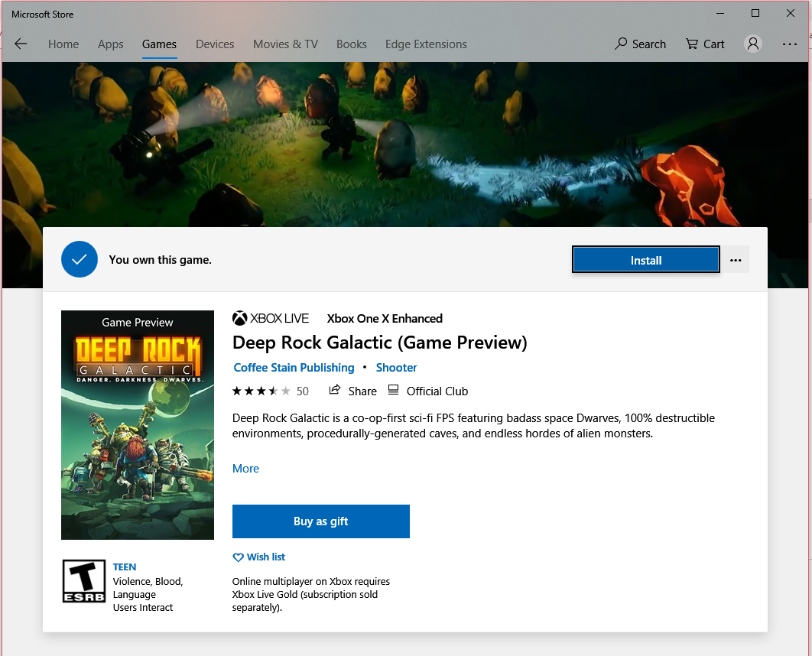
Task: Close the Microsoft Store window
Action: [791, 14]
